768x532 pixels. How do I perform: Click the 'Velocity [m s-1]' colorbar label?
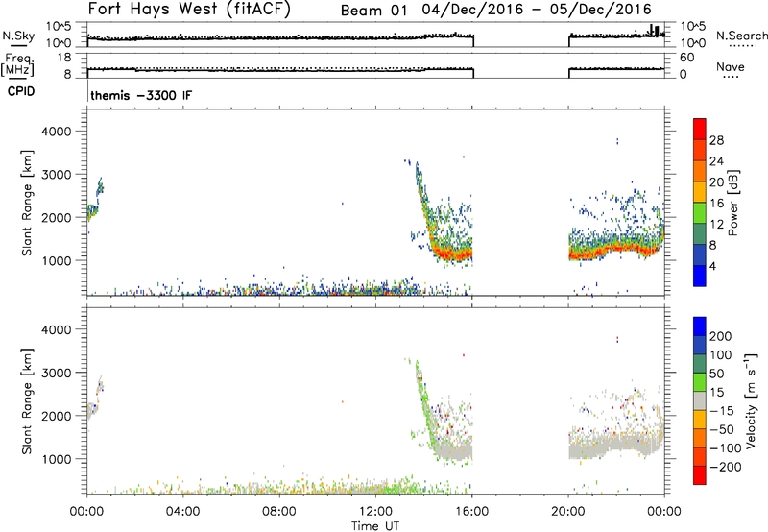[751, 400]
